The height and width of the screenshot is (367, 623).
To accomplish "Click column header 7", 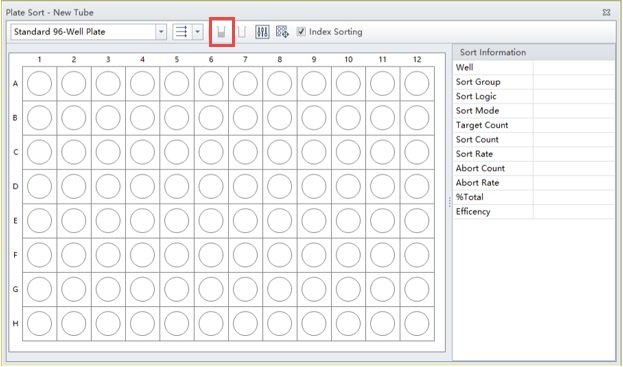I will click(245, 60).
